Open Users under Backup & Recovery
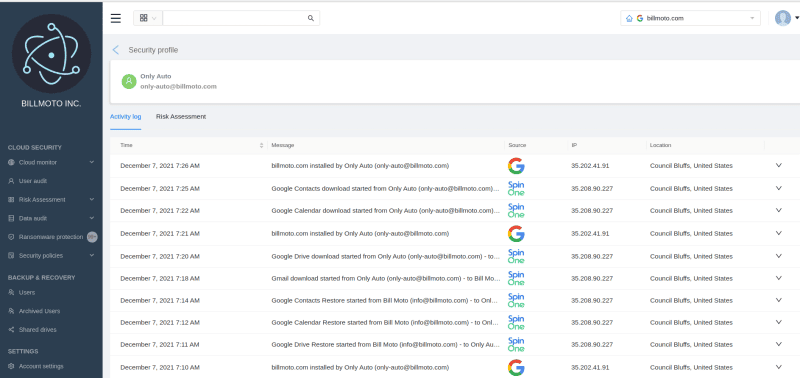The height and width of the screenshot is (378, 800). point(27,293)
